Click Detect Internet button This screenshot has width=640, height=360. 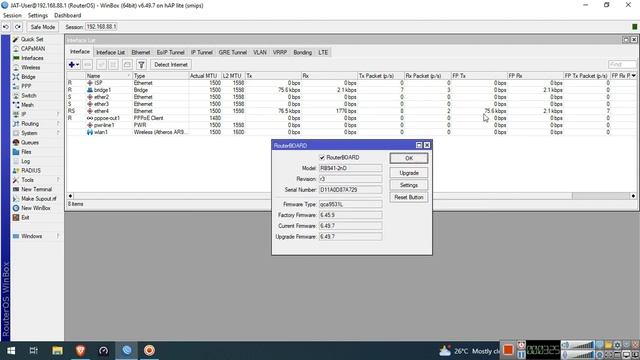(x=171, y=64)
